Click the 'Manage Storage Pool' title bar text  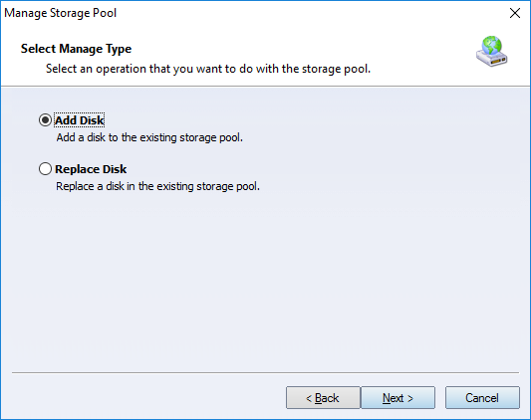pos(61,13)
